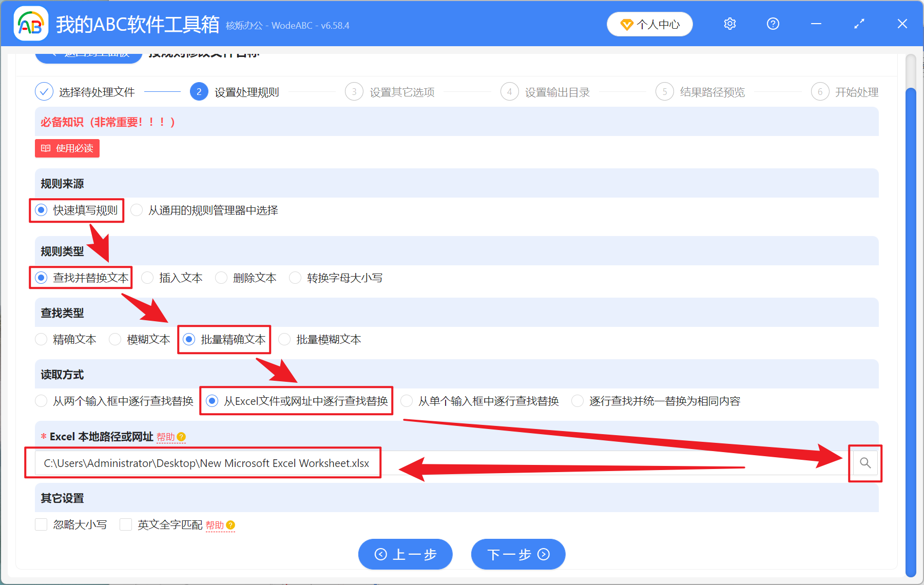Click the magnifier icon to browse Excel file
Screen dimensions: 924x585
(865, 462)
